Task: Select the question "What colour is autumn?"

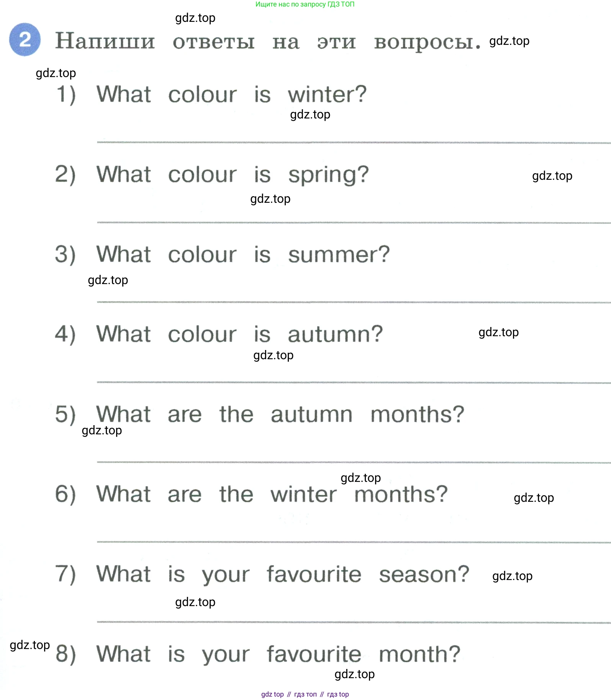Action: pyautogui.click(x=239, y=334)
